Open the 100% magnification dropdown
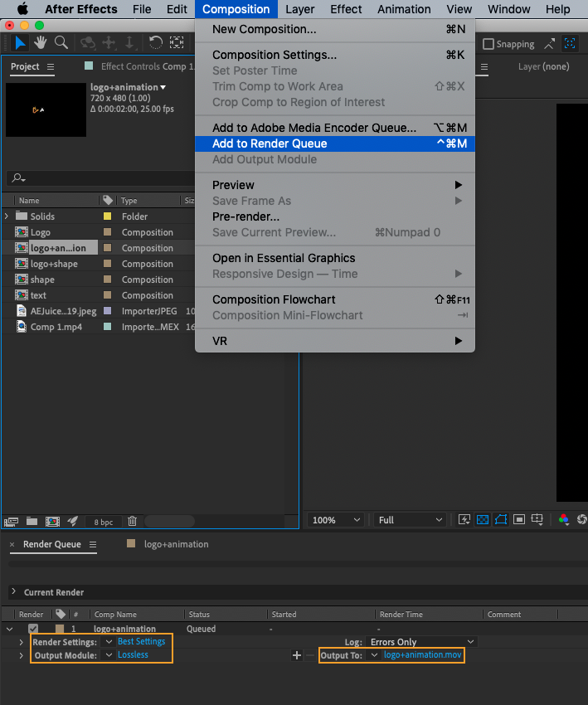The height and width of the screenshot is (705, 588). [336, 520]
